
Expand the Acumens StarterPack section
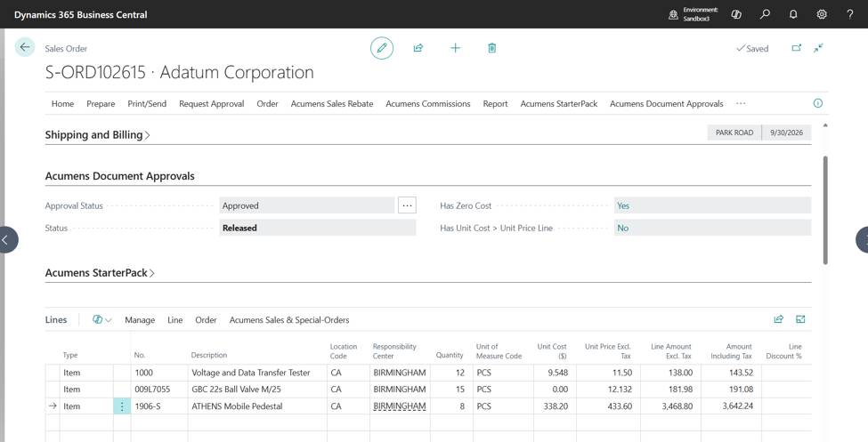[100, 273]
